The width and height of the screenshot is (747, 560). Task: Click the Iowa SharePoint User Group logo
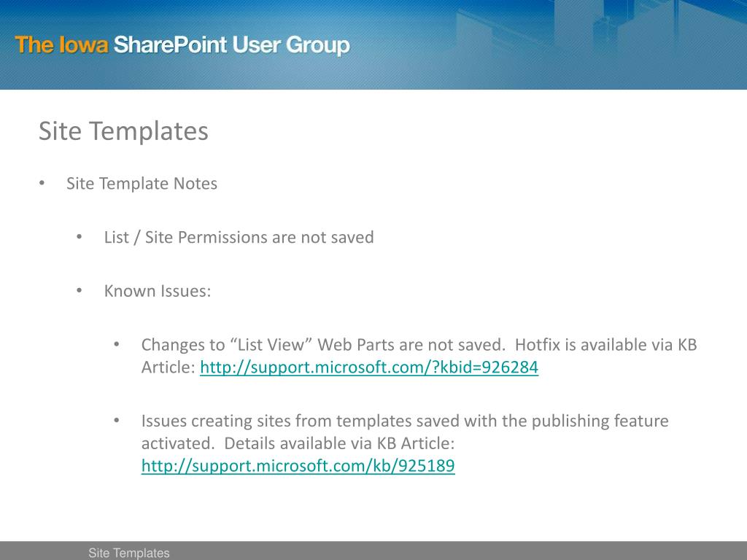[x=182, y=45]
